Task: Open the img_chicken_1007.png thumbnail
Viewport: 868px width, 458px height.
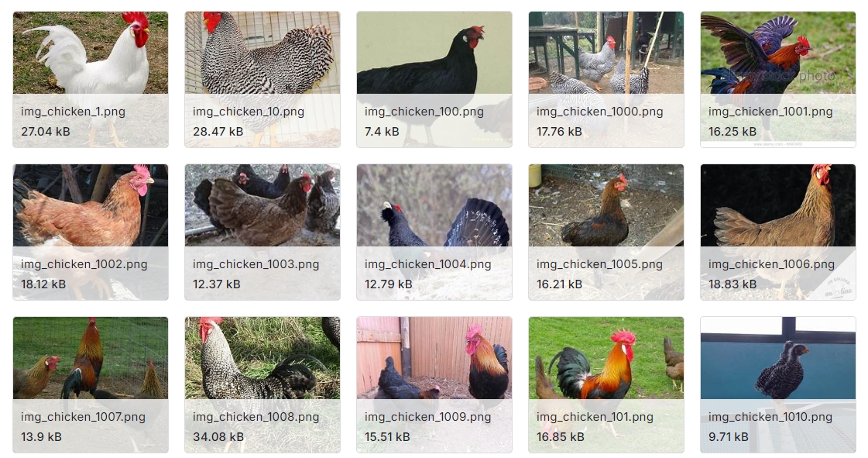Action: tap(91, 385)
